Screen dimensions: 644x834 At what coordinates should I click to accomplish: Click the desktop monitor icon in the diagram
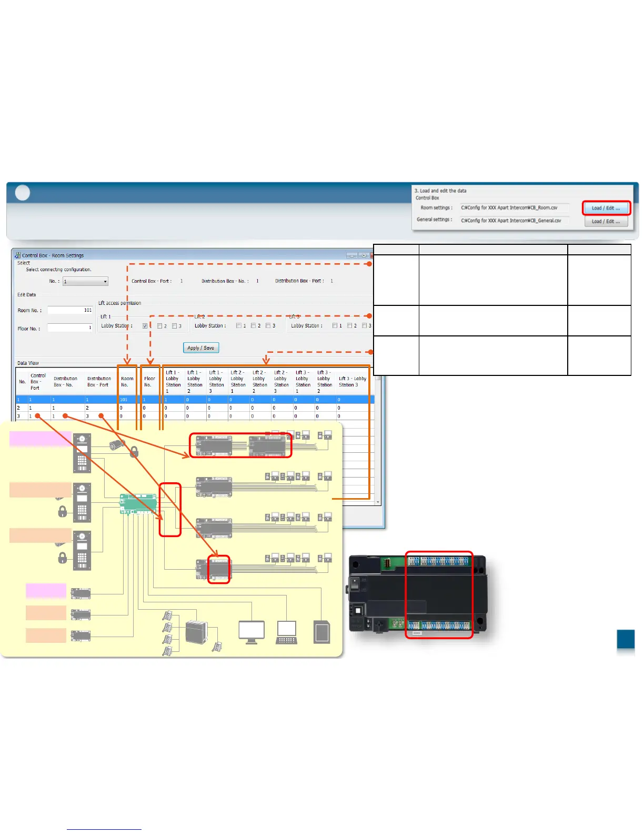tap(251, 632)
